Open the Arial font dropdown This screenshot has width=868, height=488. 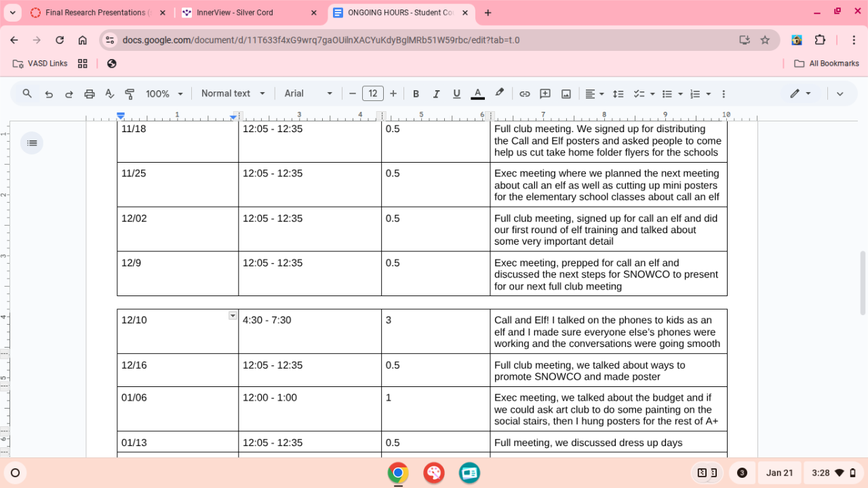pos(309,94)
